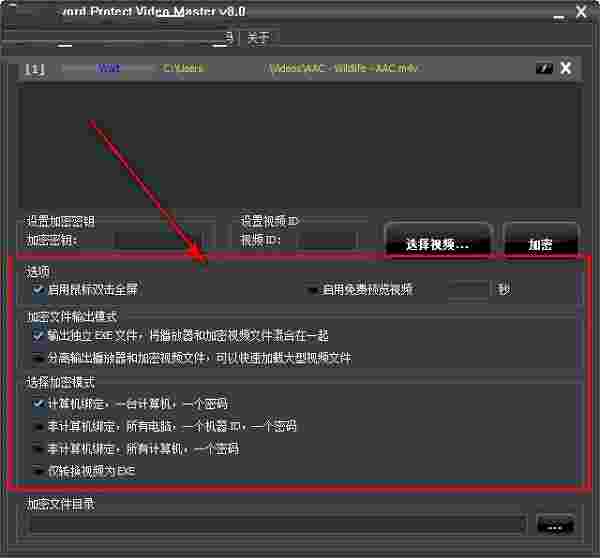The height and width of the screenshot is (558, 600).
Task: Click the 选择视频... button
Action: (x=437, y=242)
